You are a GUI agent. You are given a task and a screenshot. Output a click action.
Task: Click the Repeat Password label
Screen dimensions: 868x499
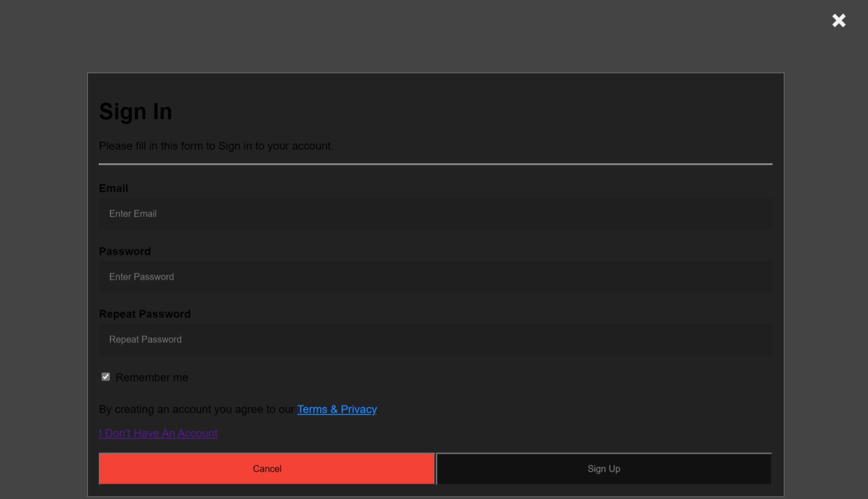(x=145, y=314)
